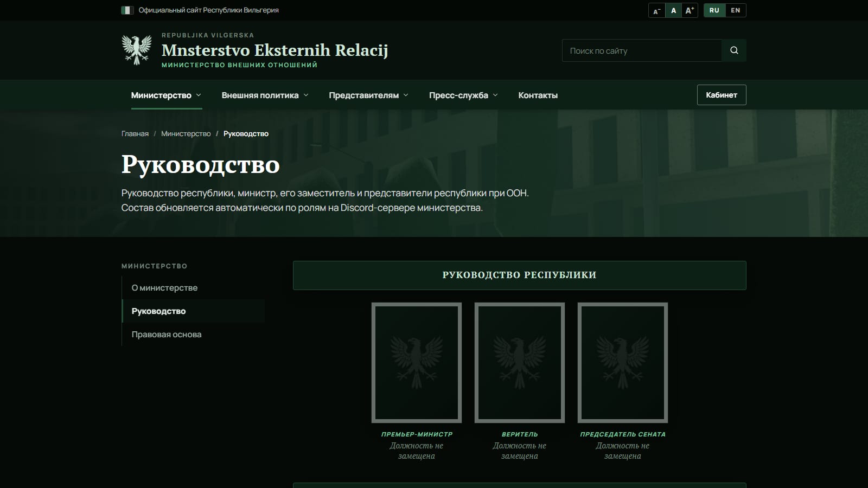The image size is (868, 488).
Task: Click the Руководство республики section header
Action: (520, 275)
